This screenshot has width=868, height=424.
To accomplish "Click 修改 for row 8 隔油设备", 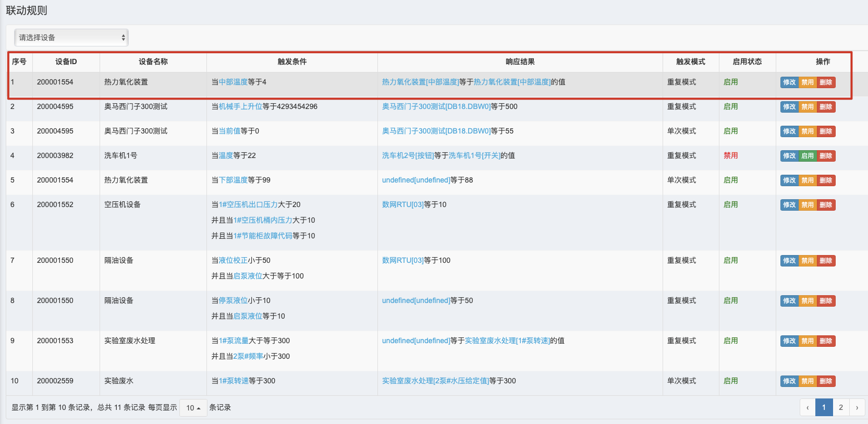I will [789, 301].
